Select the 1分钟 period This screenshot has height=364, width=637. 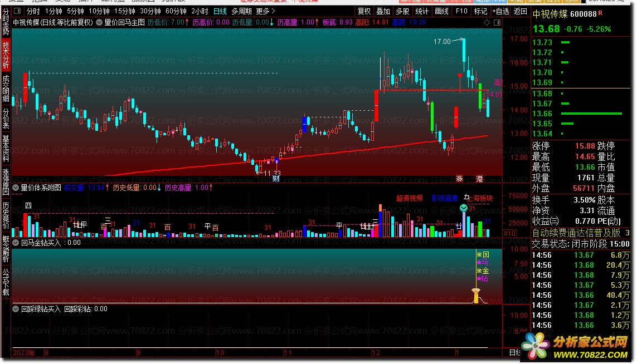click(54, 11)
